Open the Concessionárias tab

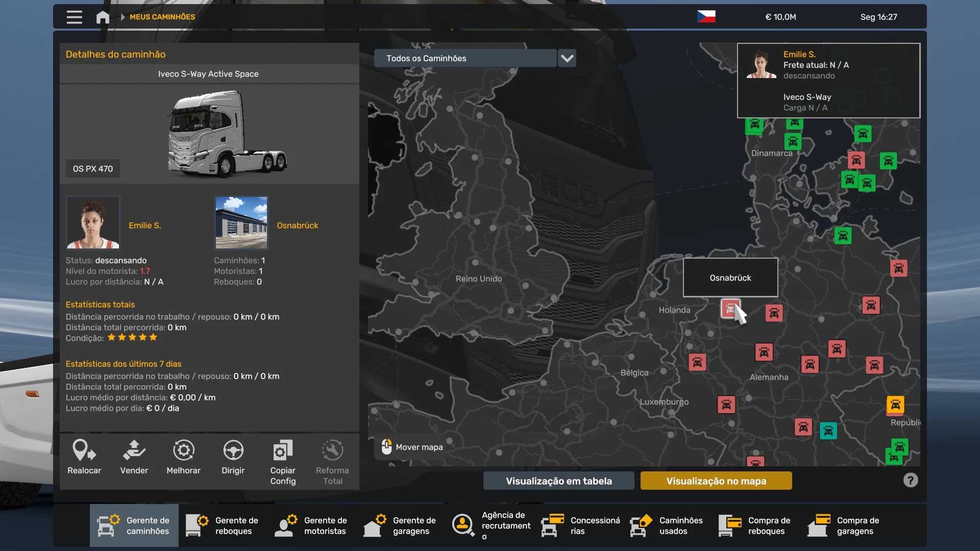(580, 526)
